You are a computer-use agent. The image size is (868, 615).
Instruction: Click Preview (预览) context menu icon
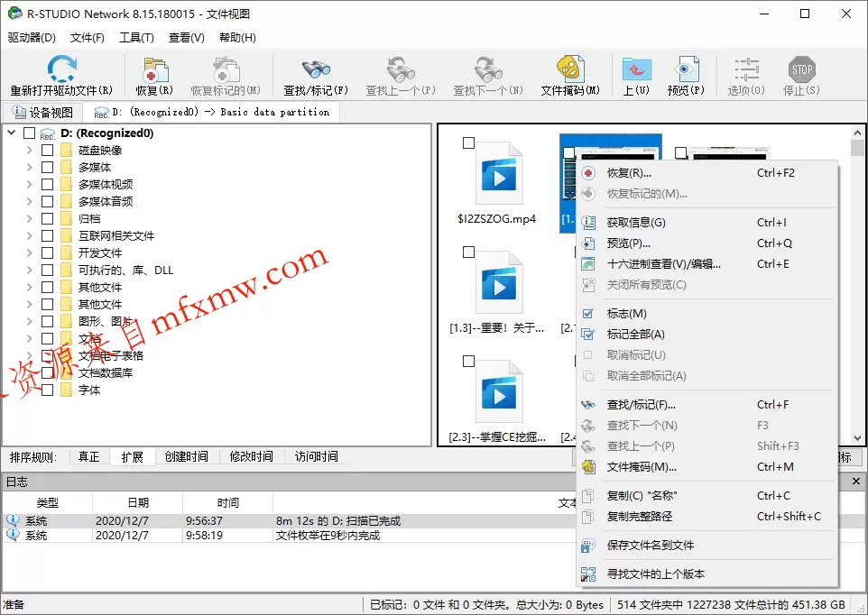click(588, 243)
